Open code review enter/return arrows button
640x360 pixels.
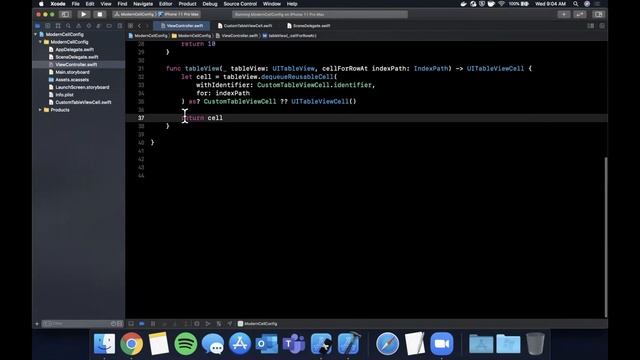[x=580, y=14]
